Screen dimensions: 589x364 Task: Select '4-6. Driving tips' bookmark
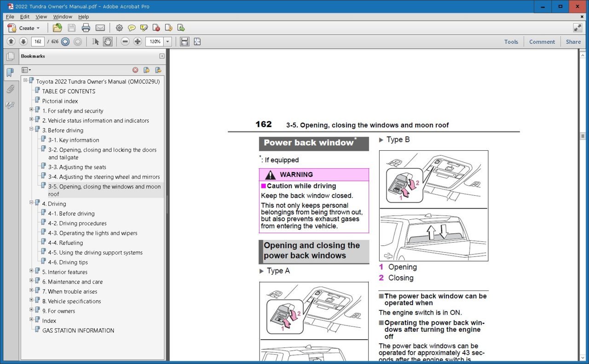coord(68,262)
